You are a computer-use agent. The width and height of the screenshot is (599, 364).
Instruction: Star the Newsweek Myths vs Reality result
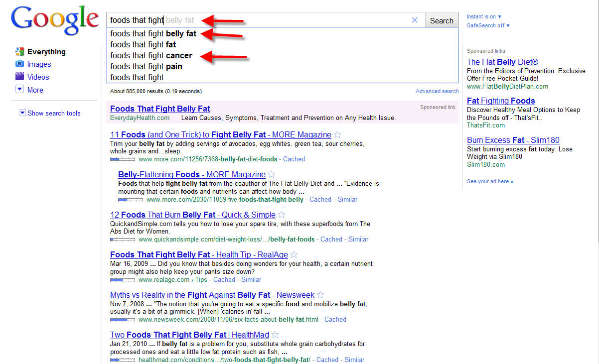(x=320, y=295)
